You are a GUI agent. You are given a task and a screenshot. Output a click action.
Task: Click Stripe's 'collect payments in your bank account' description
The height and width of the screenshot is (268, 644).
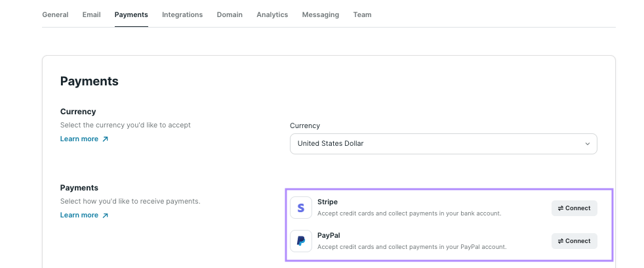pyautogui.click(x=409, y=213)
